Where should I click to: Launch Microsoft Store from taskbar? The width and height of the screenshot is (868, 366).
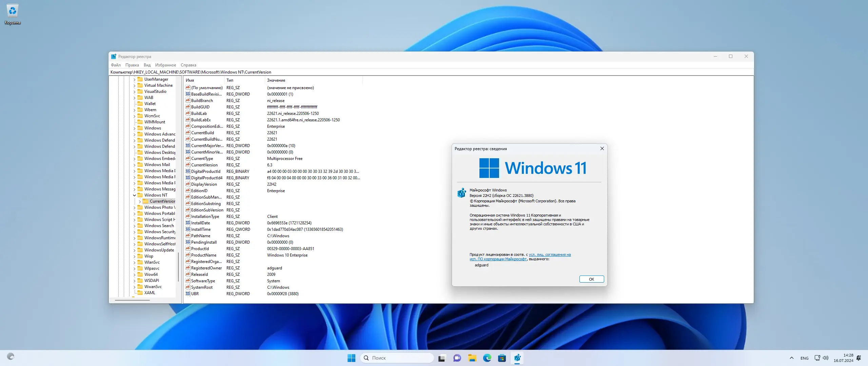502,358
